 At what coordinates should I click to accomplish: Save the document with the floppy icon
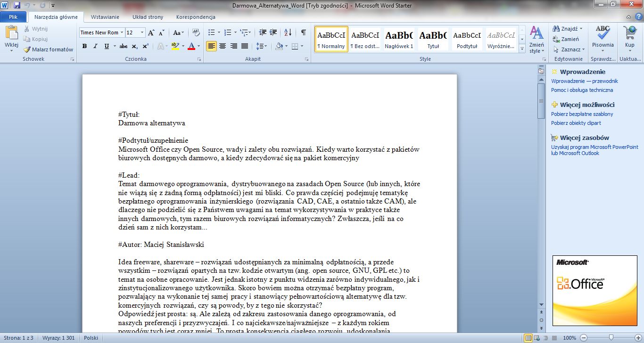(17, 6)
